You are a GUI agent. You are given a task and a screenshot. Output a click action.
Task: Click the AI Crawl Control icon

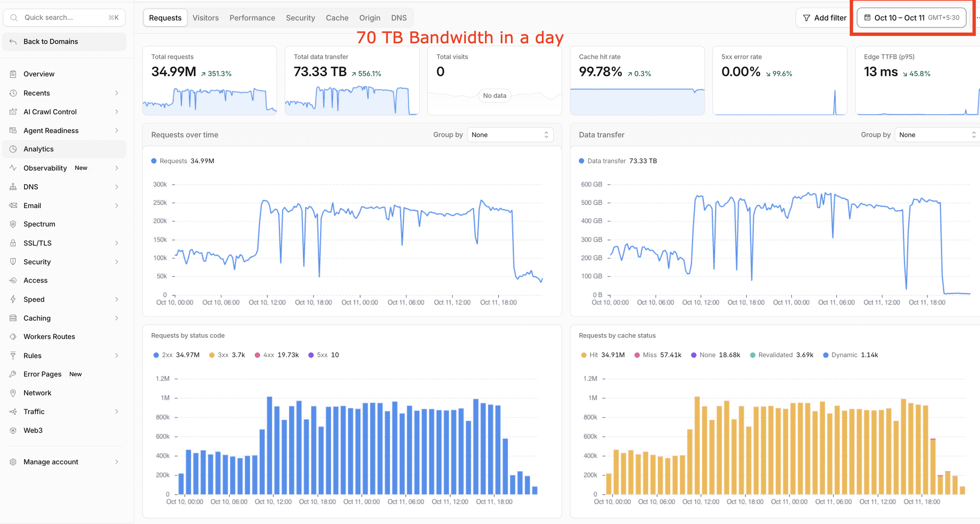click(x=13, y=112)
